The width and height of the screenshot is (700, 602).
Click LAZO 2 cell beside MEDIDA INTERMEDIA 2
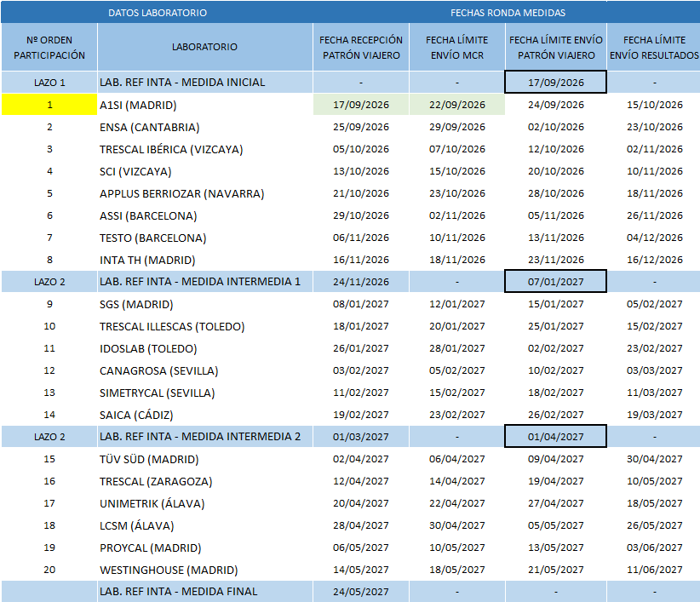click(x=49, y=437)
